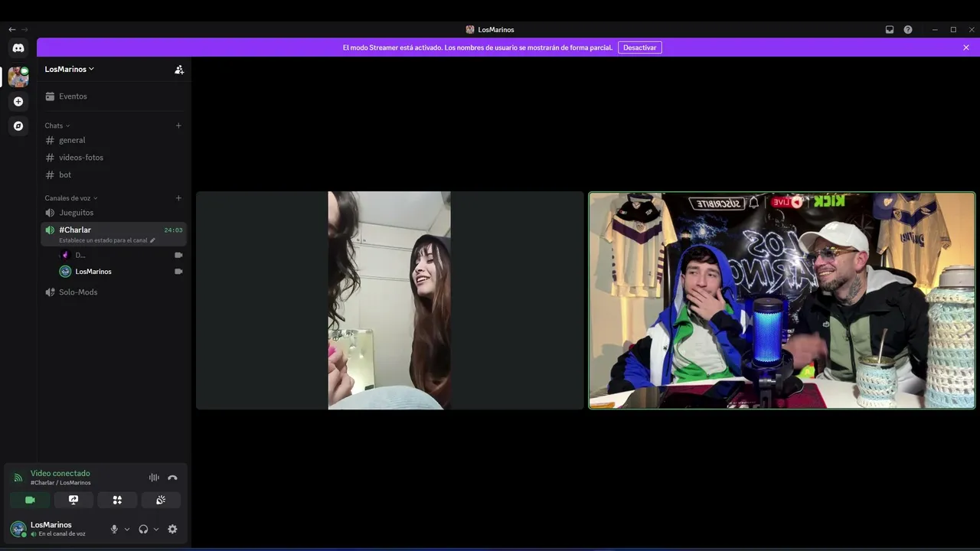Select the LosMarinos user in #Charlar
The width and height of the screenshot is (980, 551).
(x=120, y=272)
